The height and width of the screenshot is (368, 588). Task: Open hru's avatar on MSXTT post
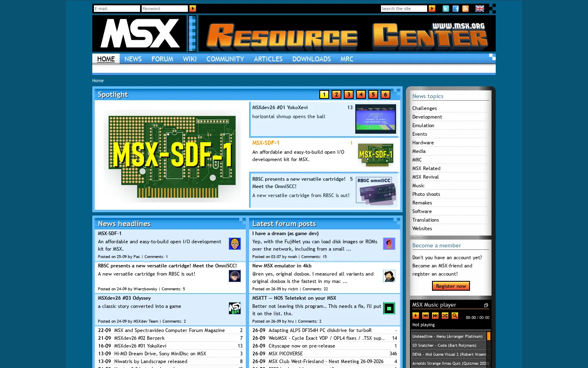[389, 308]
